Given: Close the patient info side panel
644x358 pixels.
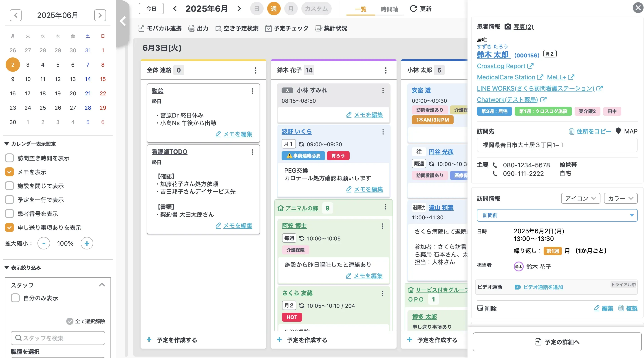Looking at the screenshot, I should point(638,8).
